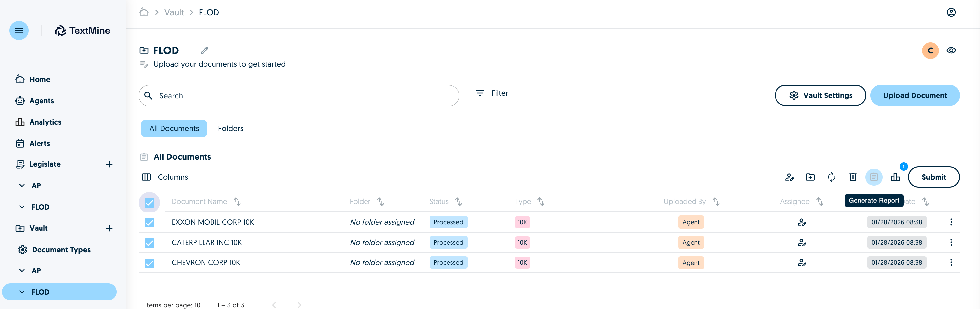Open Analytics in the sidebar

[x=38, y=122]
